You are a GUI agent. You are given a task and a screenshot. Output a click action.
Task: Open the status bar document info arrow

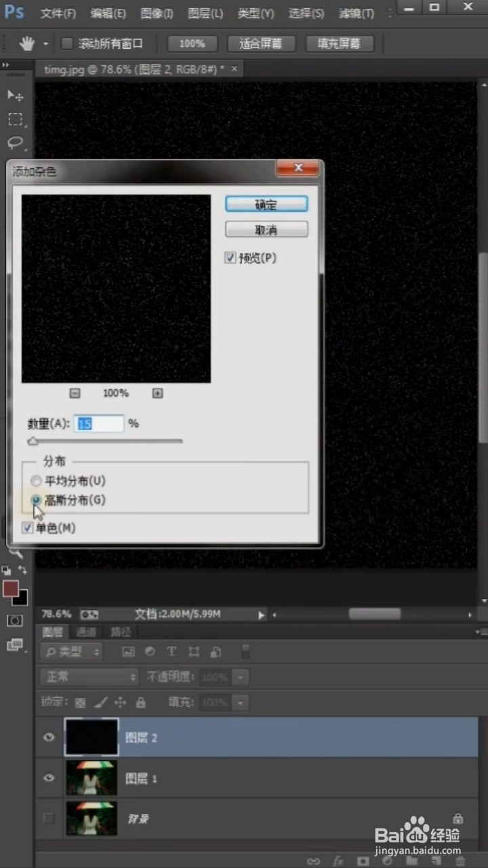[x=261, y=614]
